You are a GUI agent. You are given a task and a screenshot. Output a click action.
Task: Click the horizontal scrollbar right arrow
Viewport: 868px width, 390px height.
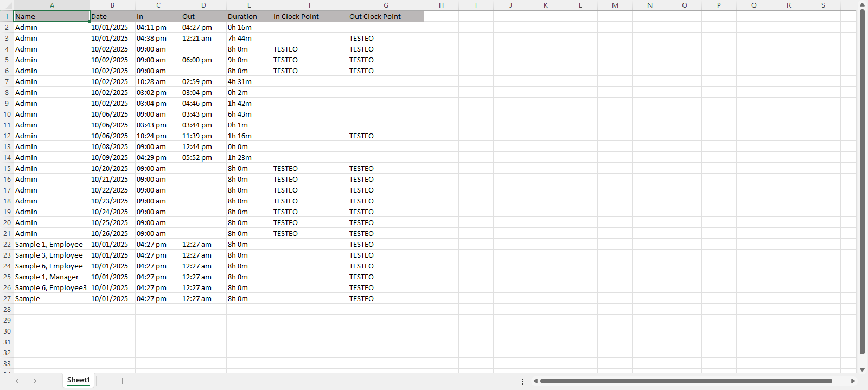pos(853,381)
